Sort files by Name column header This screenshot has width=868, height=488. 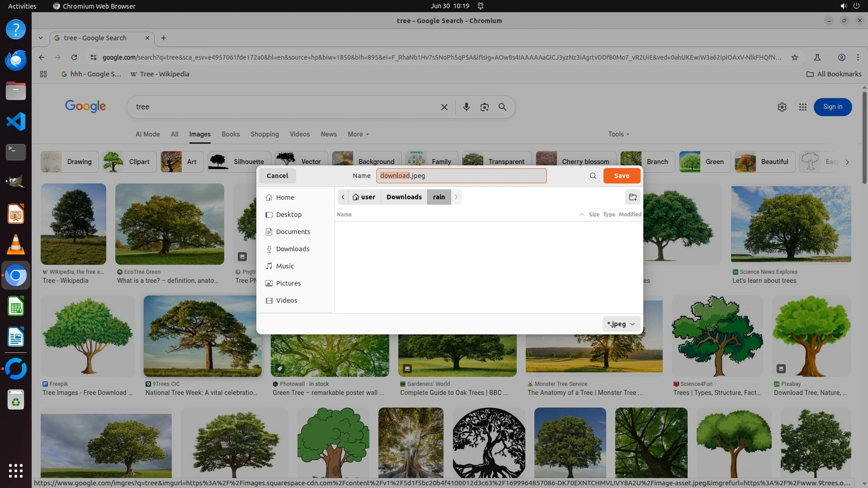point(344,215)
